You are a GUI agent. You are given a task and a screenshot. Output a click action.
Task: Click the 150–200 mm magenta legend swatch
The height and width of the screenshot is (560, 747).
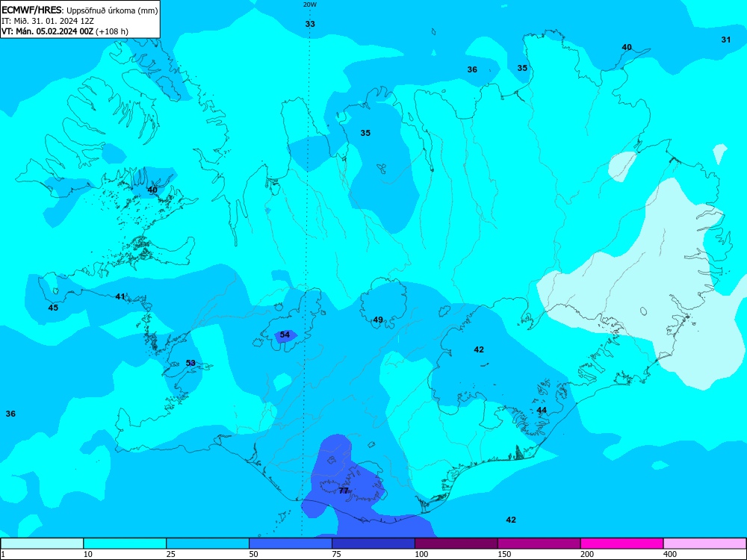(x=539, y=544)
